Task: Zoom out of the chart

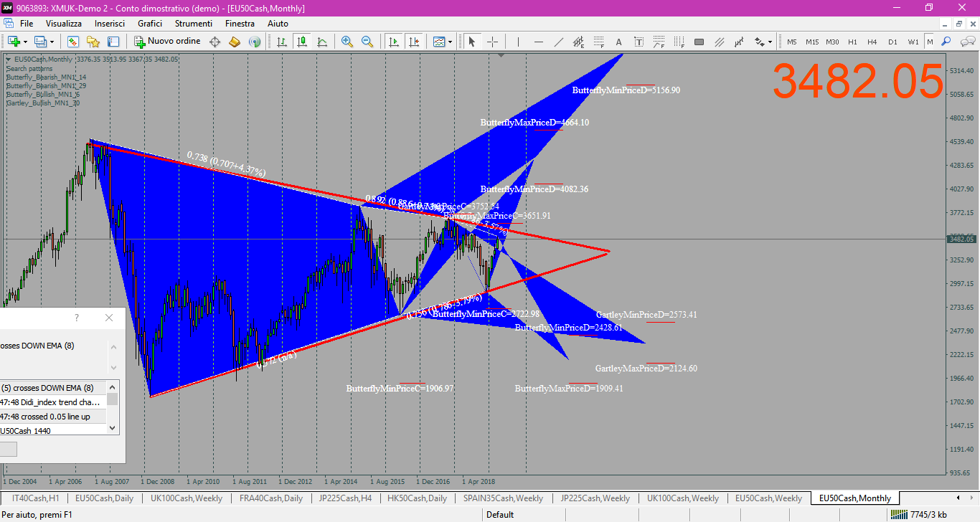Action: point(367,42)
